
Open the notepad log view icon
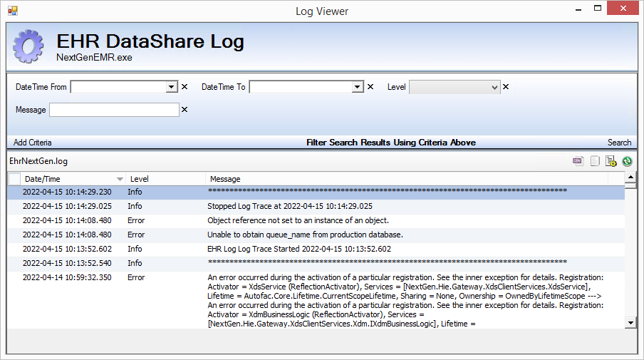point(595,161)
